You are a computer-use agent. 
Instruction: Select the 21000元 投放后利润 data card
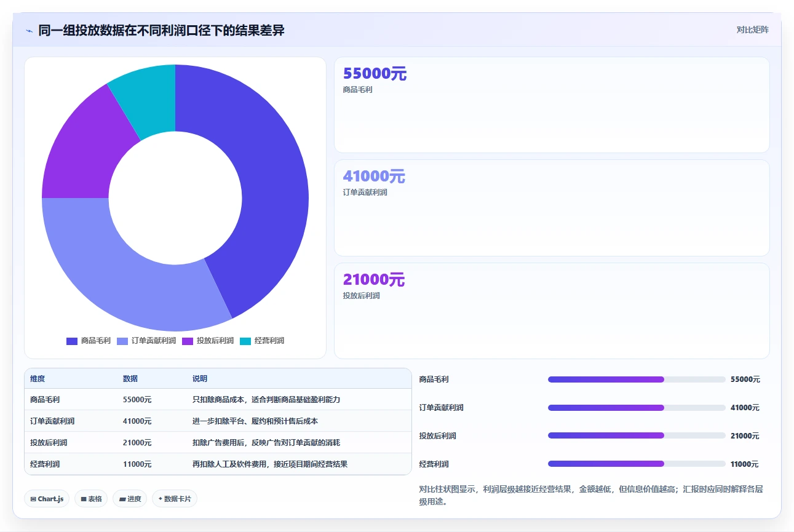pos(552,311)
